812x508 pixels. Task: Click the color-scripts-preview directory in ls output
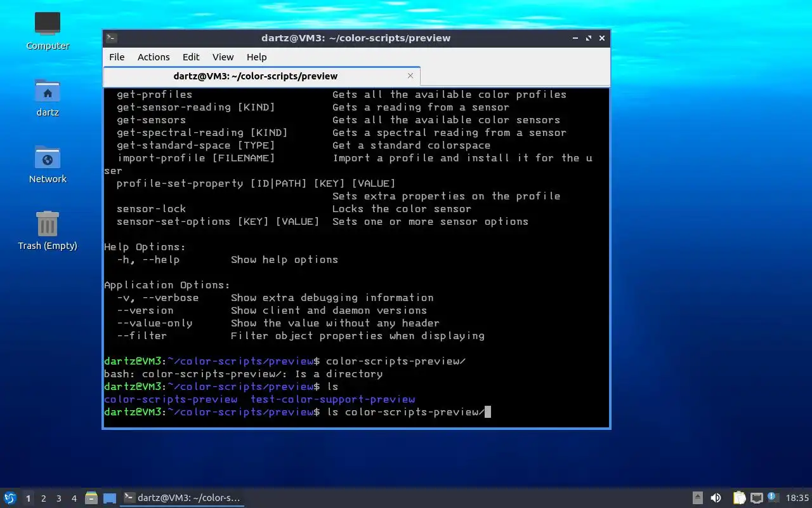[171, 399]
